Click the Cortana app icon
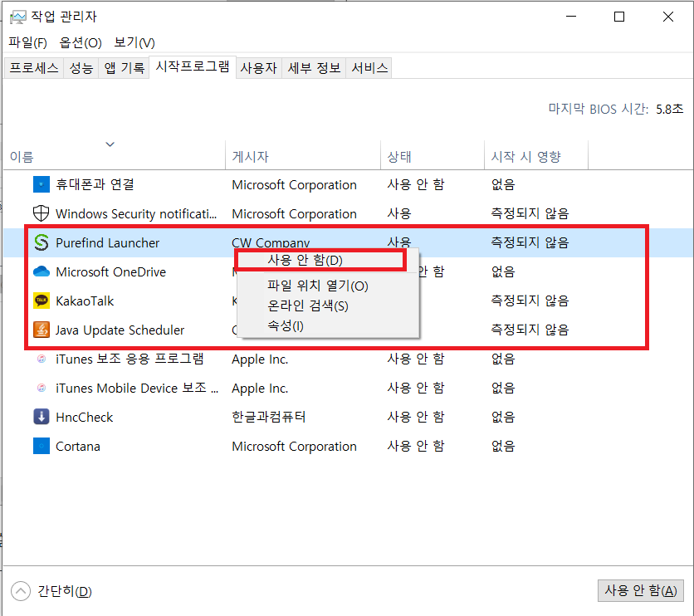Viewport: 694px width, 616px height. pyautogui.click(x=41, y=446)
